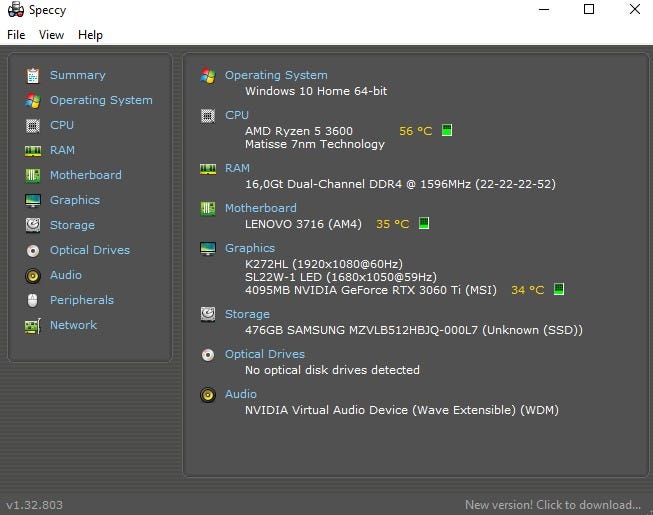653x515 pixels.
Task: Click the Peripherals mouse icon in sidebar
Action: pos(33,300)
